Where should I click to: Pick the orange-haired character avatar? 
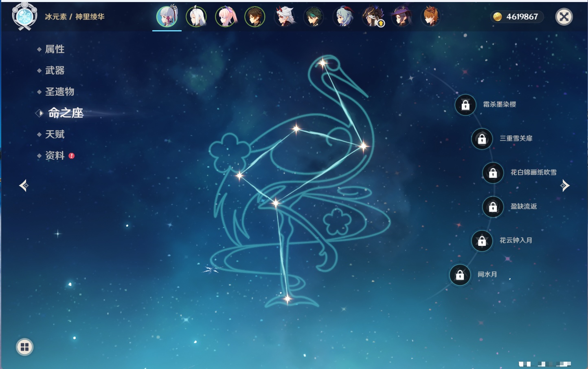click(430, 17)
